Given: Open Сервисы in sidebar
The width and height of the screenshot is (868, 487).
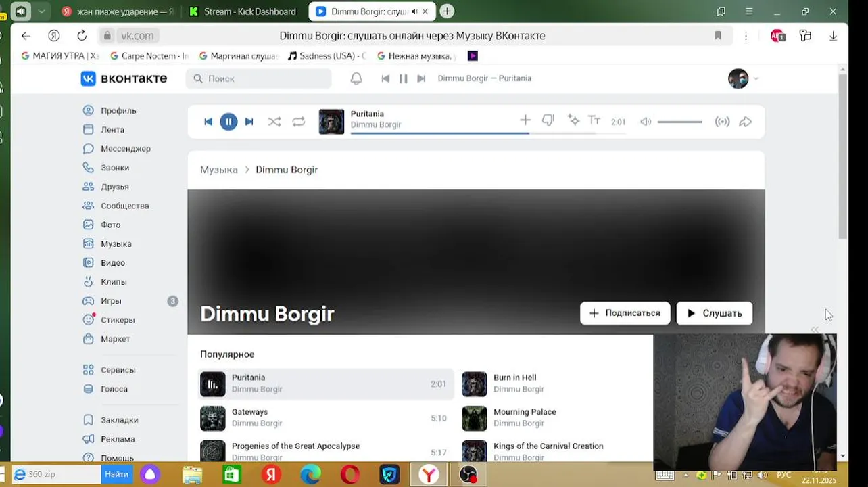Looking at the screenshot, I should [118, 370].
